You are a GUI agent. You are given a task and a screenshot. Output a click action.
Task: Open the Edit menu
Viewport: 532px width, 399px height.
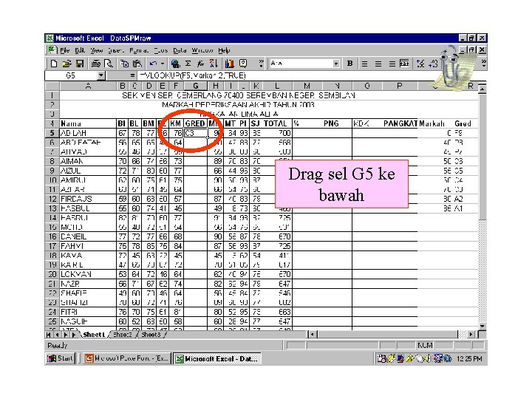click(x=80, y=50)
